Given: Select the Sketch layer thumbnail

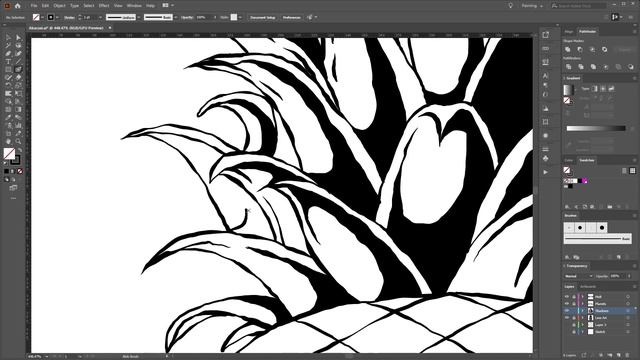Looking at the screenshot, I should 590,332.
